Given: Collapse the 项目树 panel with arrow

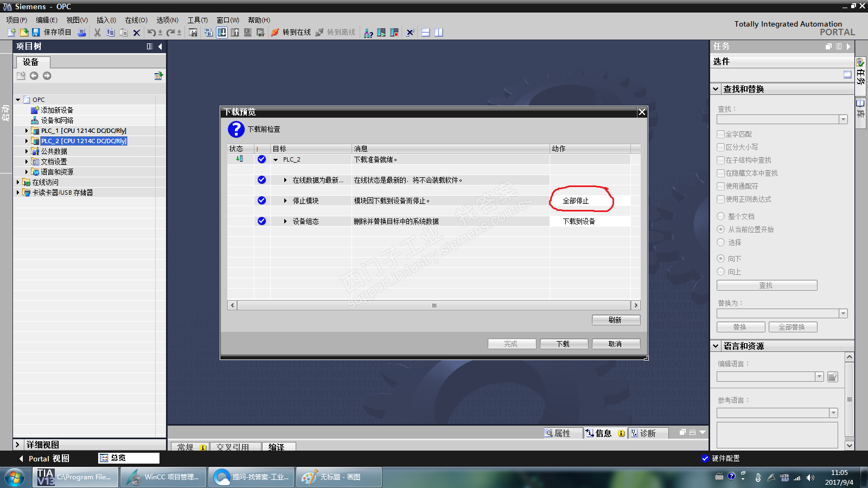Looking at the screenshot, I should (x=160, y=47).
